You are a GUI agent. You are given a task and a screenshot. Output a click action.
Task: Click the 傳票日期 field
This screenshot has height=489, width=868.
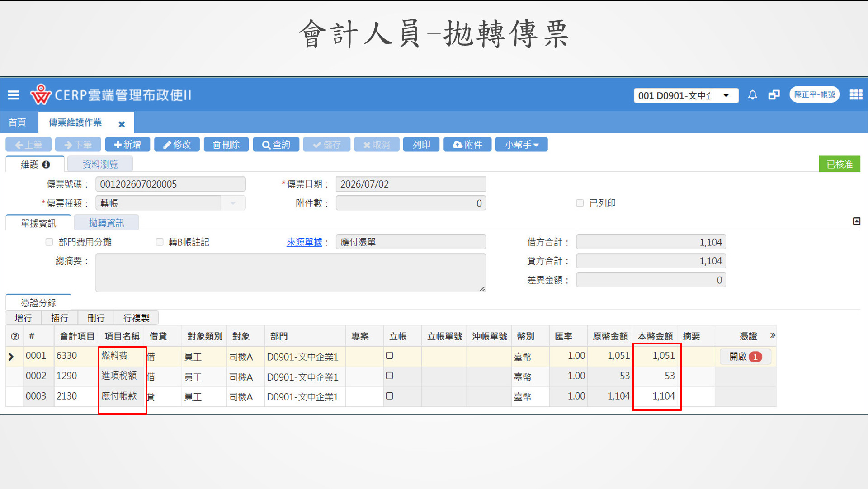(410, 184)
